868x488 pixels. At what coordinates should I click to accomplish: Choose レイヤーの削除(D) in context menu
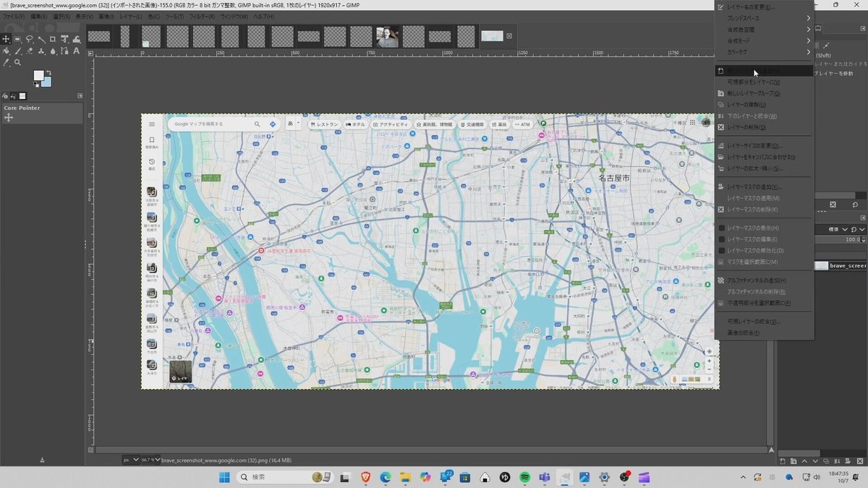coord(764,127)
